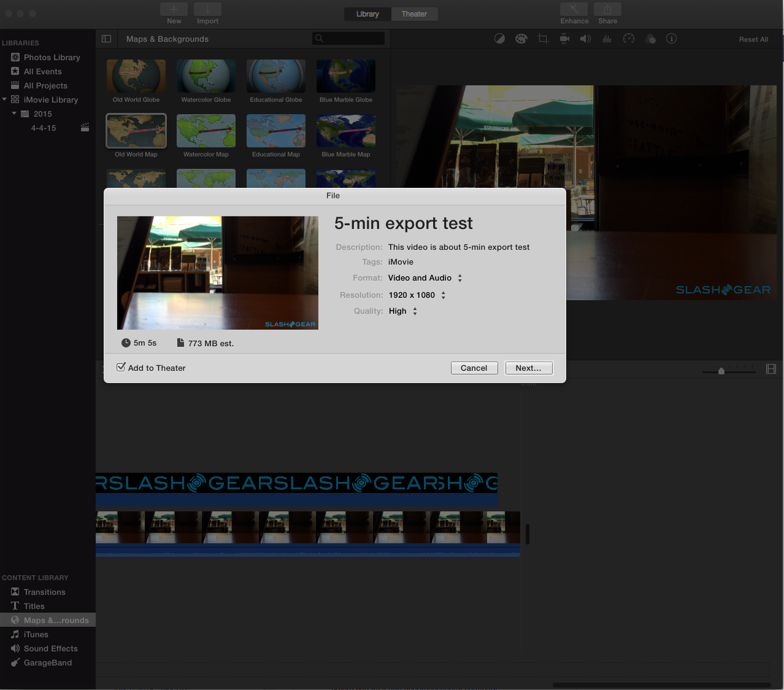Image resolution: width=784 pixels, height=690 pixels.
Task: Open the noise reduction and equalizer tool
Action: (x=607, y=39)
